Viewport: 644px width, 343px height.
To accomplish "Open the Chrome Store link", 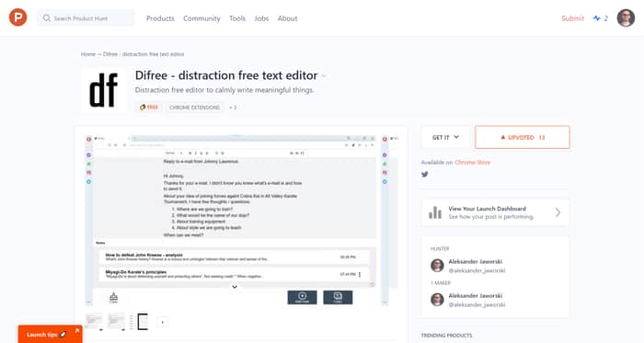I will (472, 163).
